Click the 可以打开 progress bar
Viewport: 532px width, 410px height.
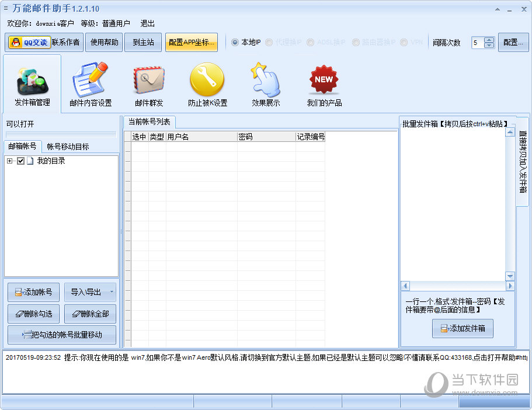tap(61, 134)
